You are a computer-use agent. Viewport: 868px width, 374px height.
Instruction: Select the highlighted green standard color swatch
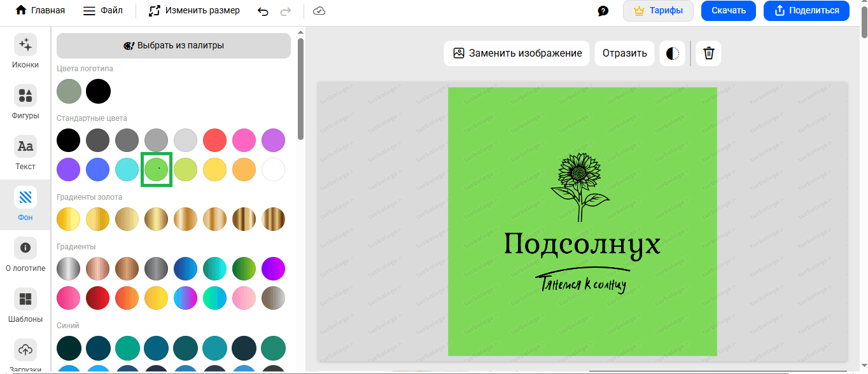pyautogui.click(x=157, y=170)
